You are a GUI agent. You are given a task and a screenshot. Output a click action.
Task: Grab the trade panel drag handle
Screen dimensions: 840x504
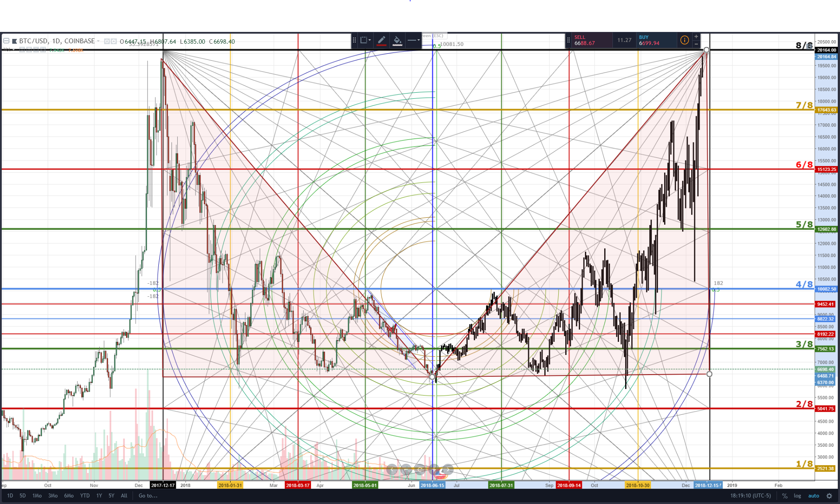[x=568, y=40]
